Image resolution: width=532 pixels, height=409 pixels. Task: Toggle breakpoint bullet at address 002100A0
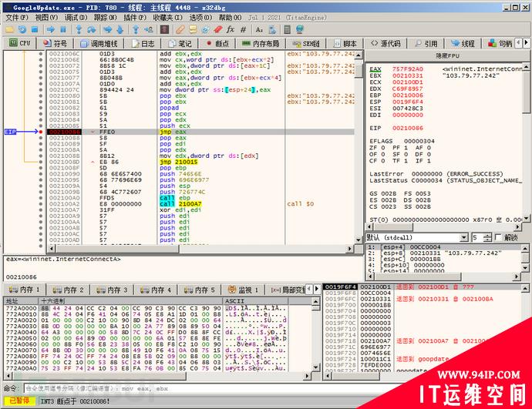[41, 197]
